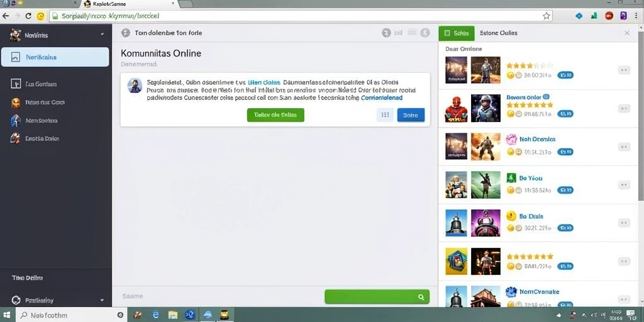The width and height of the screenshot is (644, 322).
Task: Open more options for the Bo Drain row
Action: click(x=625, y=223)
